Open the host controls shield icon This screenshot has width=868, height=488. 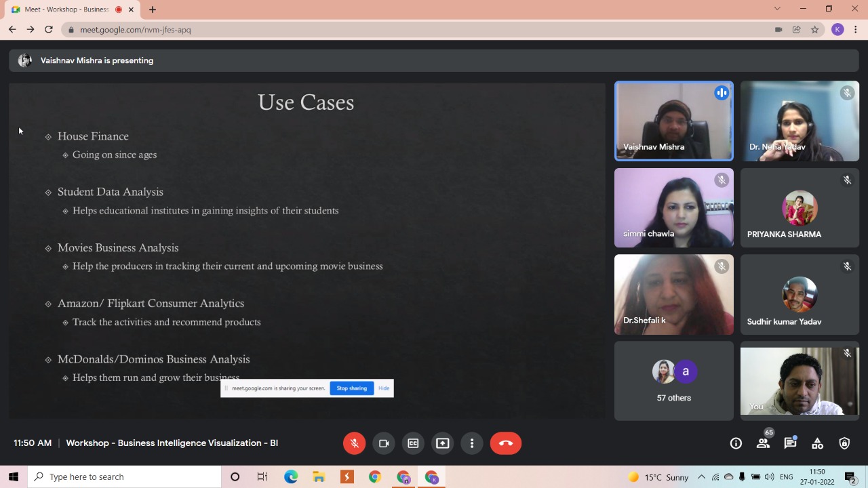click(844, 443)
